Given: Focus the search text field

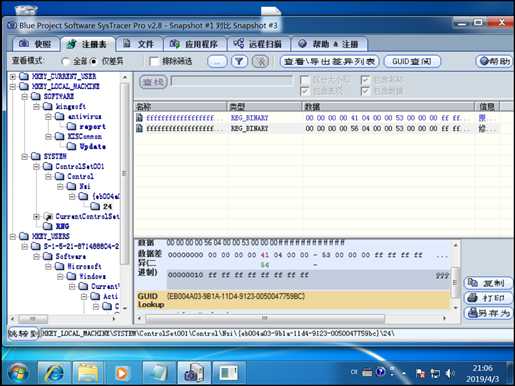Looking at the screenshot, I should point(232,81).
